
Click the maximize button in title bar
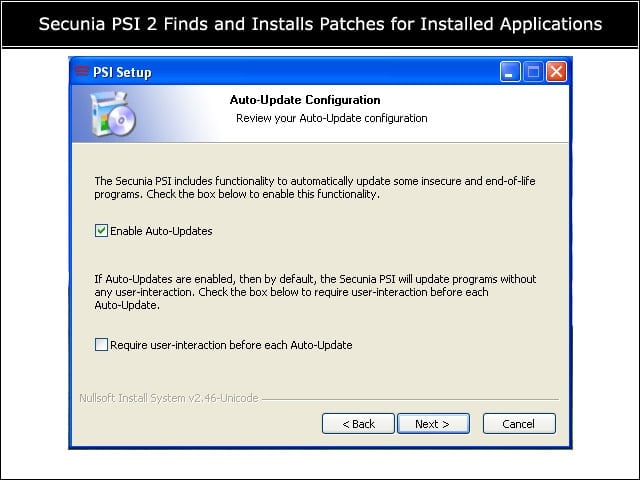point(533,72)
